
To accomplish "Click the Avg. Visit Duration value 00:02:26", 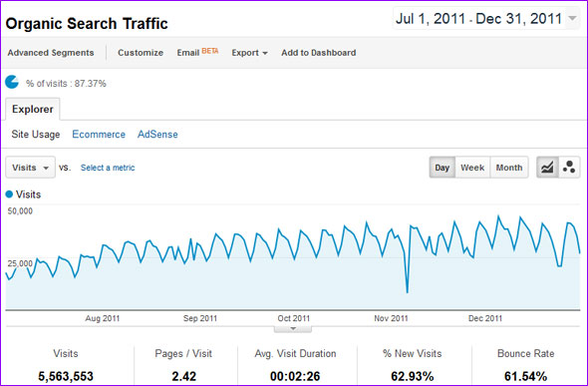I will (295, 376).
